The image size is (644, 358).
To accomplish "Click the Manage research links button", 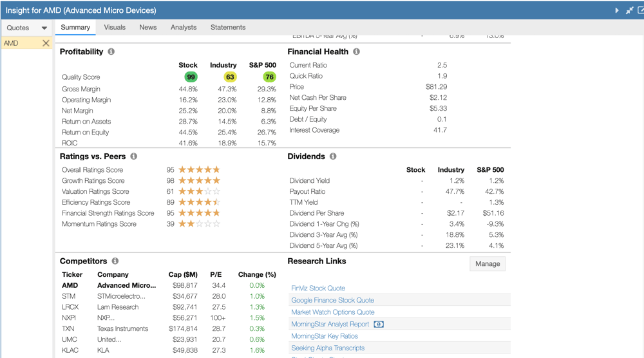I will (x=488, y=263).
